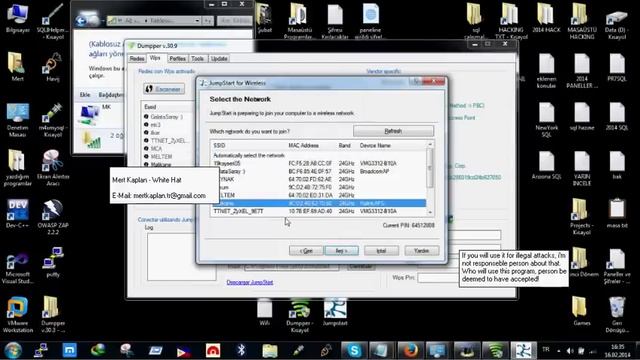The height and width of the screenshot is (360, 640).
Task: Click the Device Name column header
Action: 391,145
